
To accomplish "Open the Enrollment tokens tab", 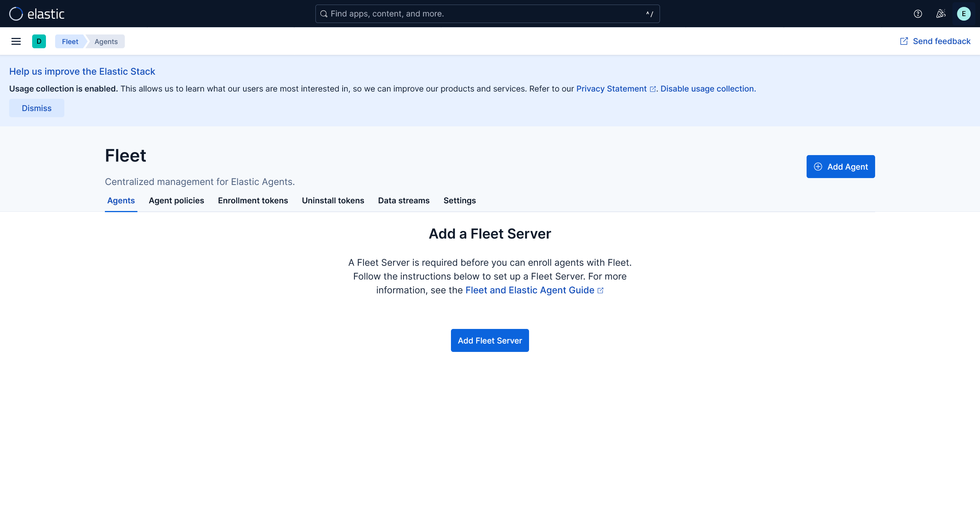I will click(x=253, y=201).
